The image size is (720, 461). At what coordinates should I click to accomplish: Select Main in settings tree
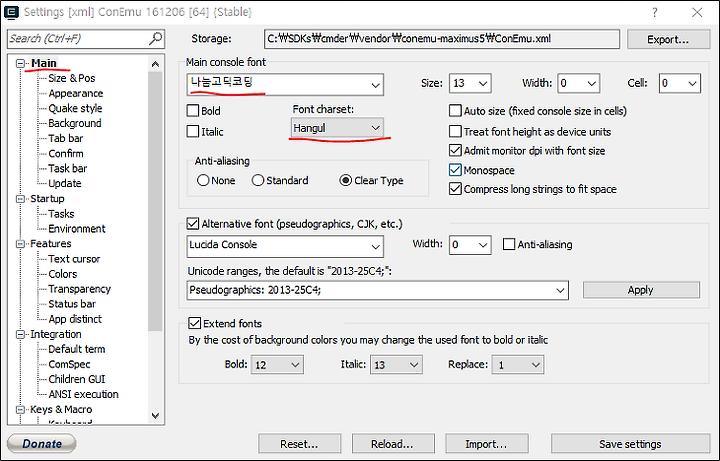(x=44, y=63)
